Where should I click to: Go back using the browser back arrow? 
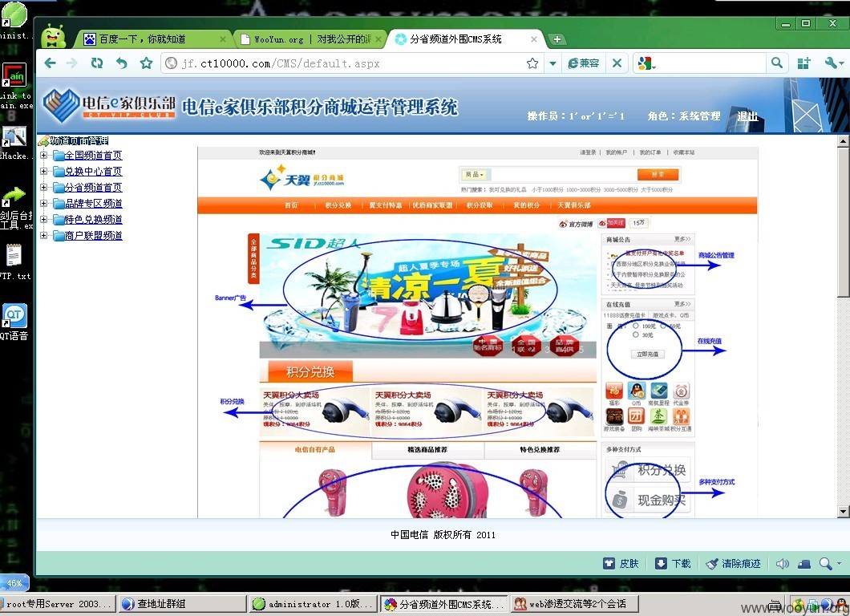(50, 63)
